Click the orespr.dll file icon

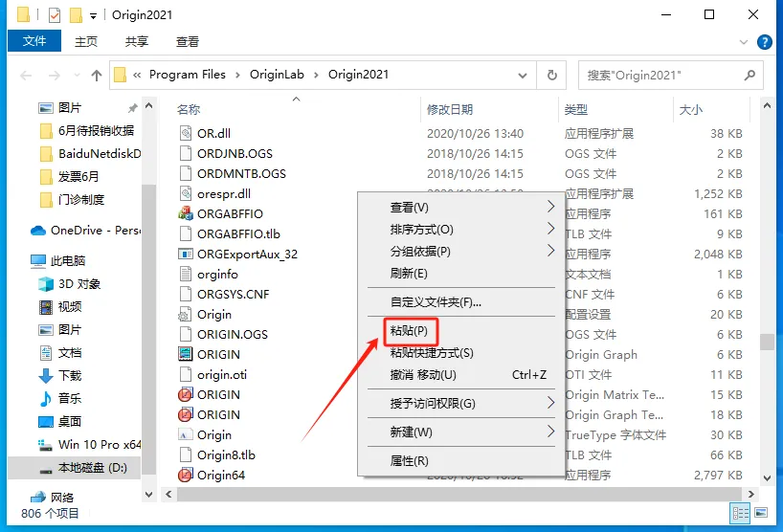[x=186, y=193]
